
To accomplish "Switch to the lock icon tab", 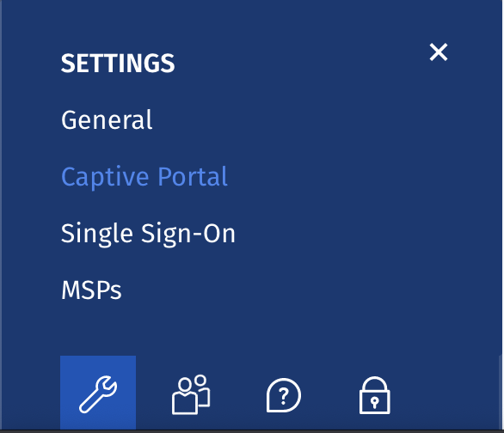I will coord(374,395).
